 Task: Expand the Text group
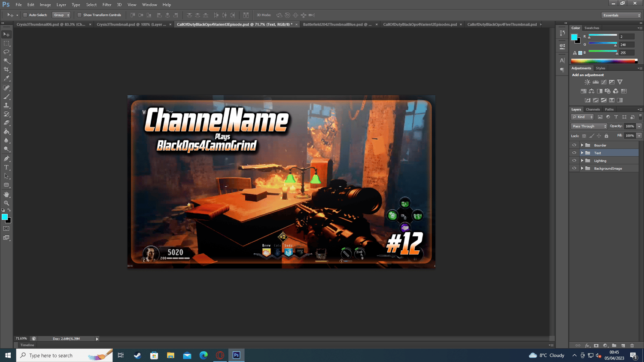(x=582, y=153)
